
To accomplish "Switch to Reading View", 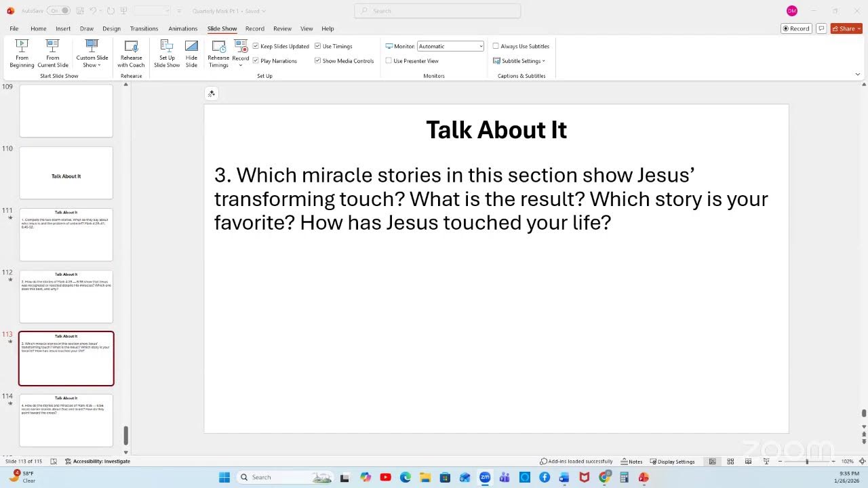I will [748, 462].
